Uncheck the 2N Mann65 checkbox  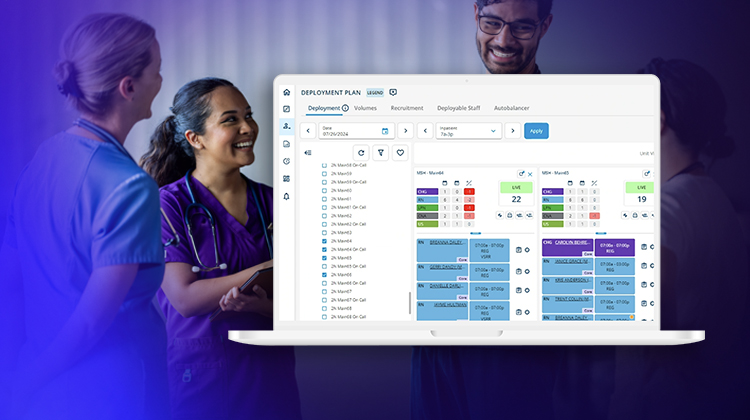click(324, 258)
